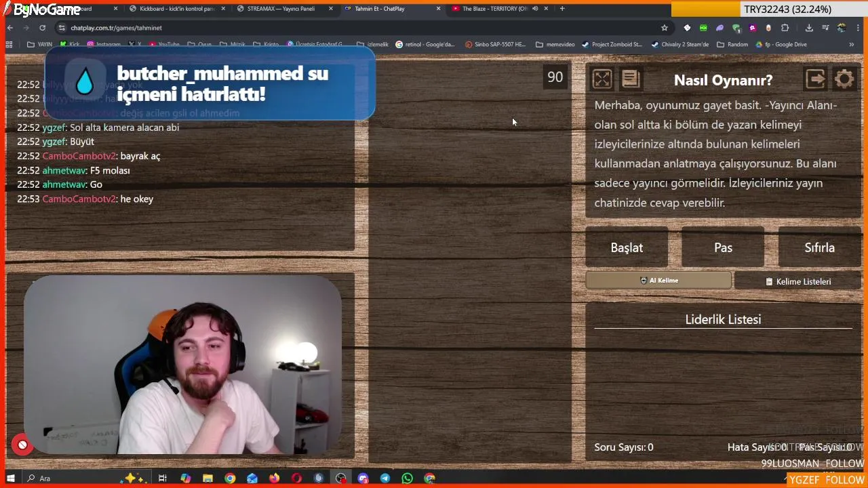The image size is (868, 488).
Task: Open the game settings gear
Action: (844, 79)
